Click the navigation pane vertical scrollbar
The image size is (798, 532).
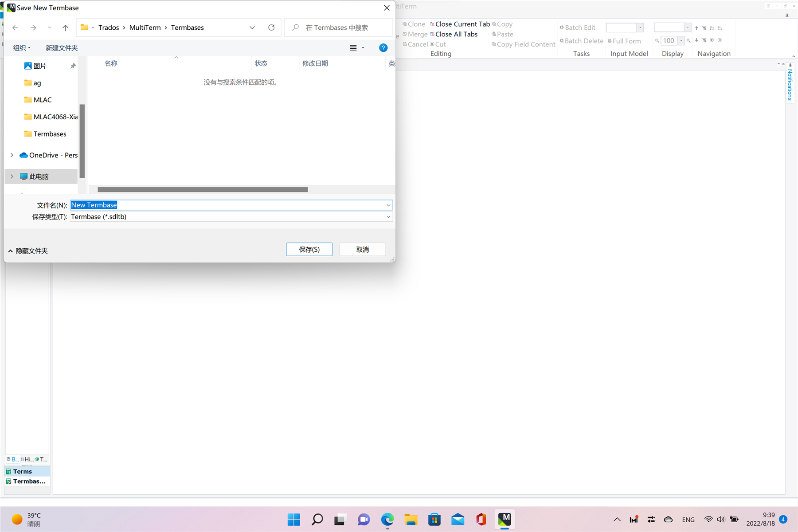pyautogui.click(x=82, y=141)
